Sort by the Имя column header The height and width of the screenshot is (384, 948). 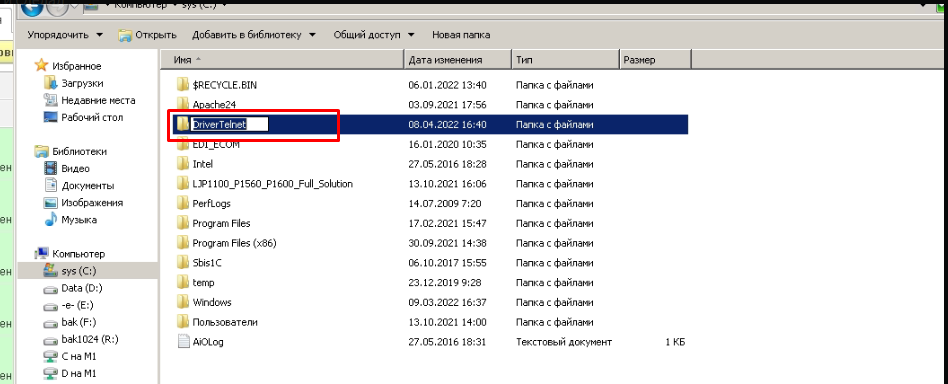click(282, 60)
